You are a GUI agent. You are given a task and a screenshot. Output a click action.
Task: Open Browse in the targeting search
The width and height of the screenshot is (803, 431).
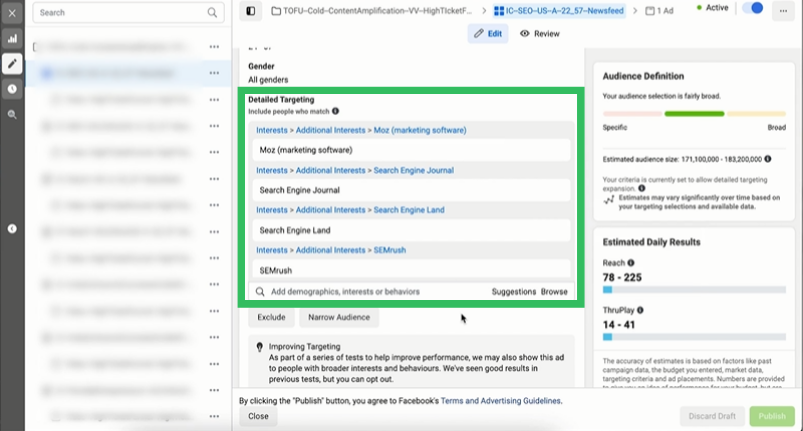[554, 292]
